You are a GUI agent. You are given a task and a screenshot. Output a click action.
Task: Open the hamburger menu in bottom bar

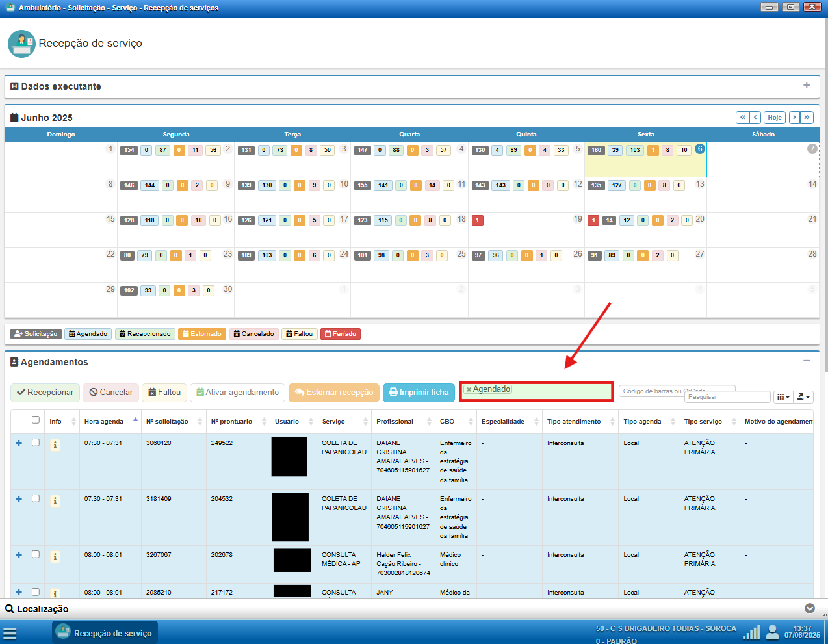point(10,633)
